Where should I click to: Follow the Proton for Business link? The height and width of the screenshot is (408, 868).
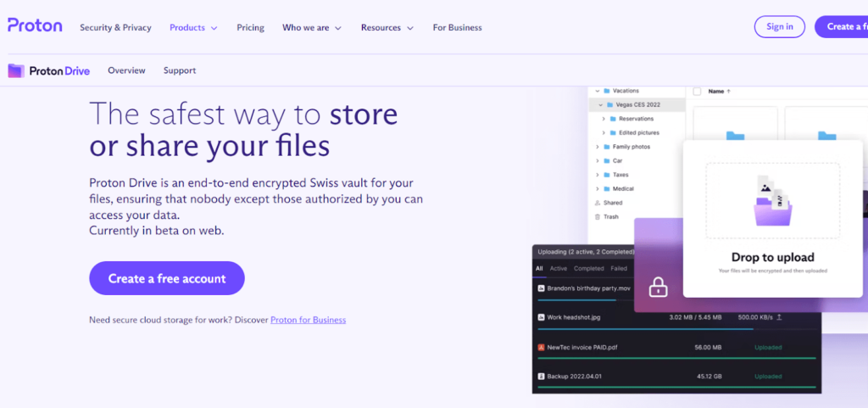pyautogui.click(x=308, y=320)
